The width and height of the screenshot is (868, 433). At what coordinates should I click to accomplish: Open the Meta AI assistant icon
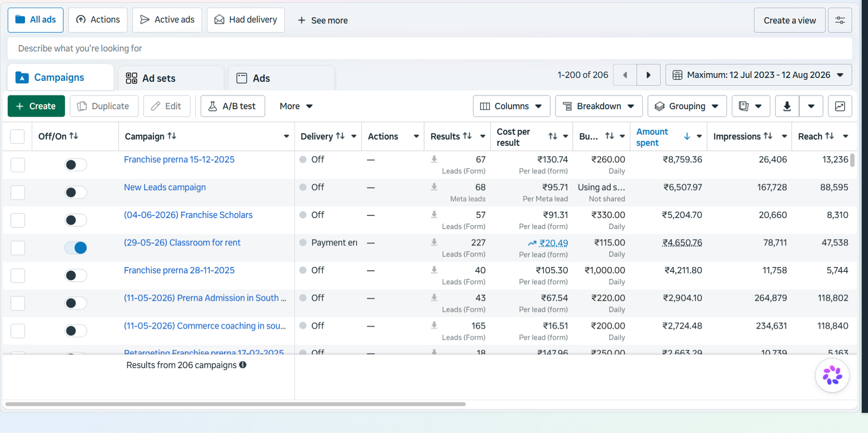tap(832, 375)
